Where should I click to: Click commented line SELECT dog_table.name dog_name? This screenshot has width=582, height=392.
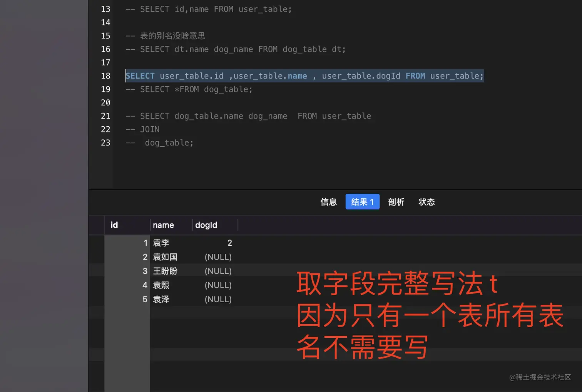248,116
